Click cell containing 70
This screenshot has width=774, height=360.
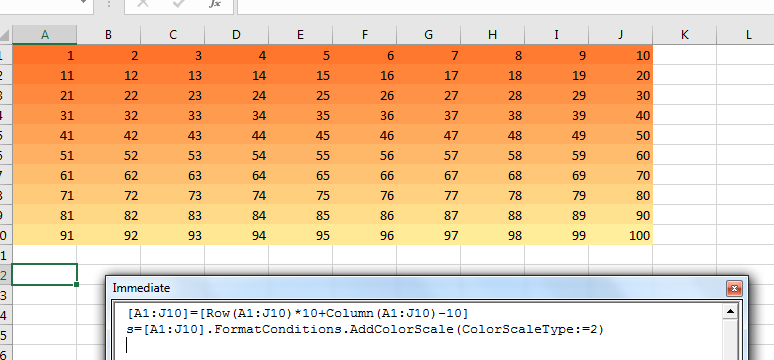click(620, 175)
